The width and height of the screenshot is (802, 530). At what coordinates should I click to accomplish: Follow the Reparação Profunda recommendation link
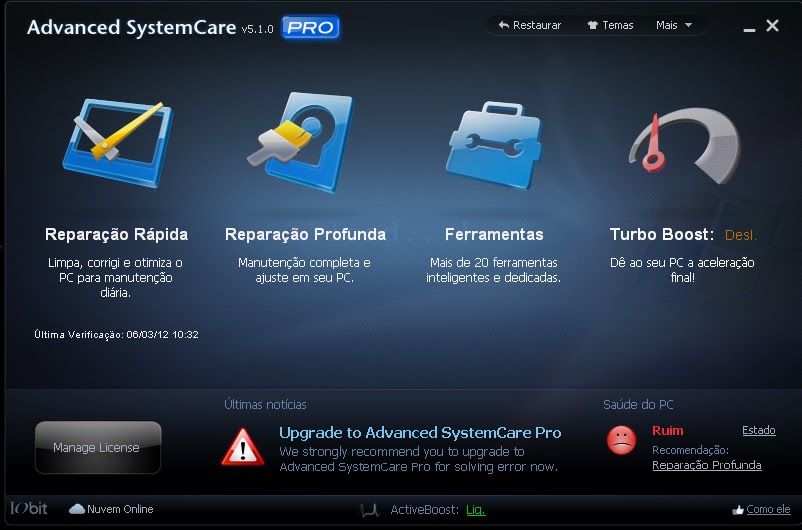point(707,465)
